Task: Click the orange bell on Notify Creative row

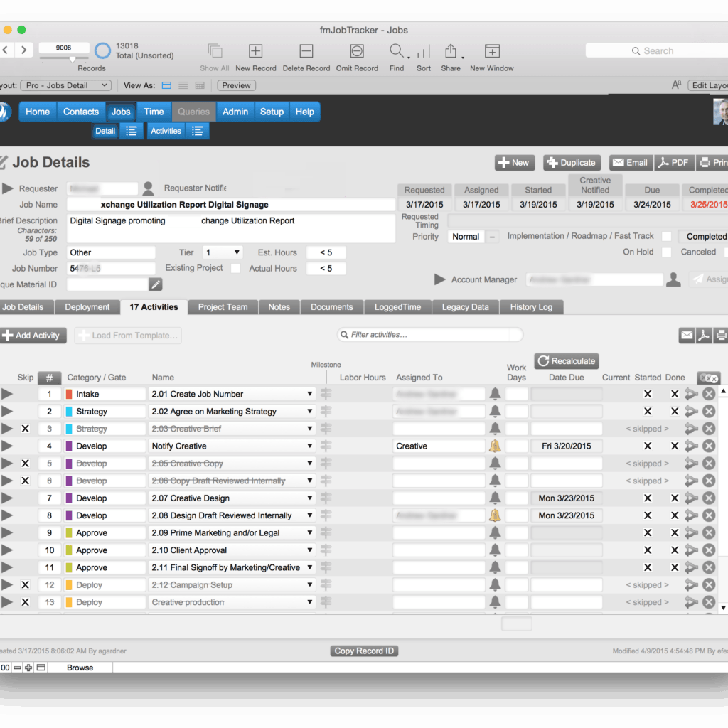Action: tap(495, 446)
